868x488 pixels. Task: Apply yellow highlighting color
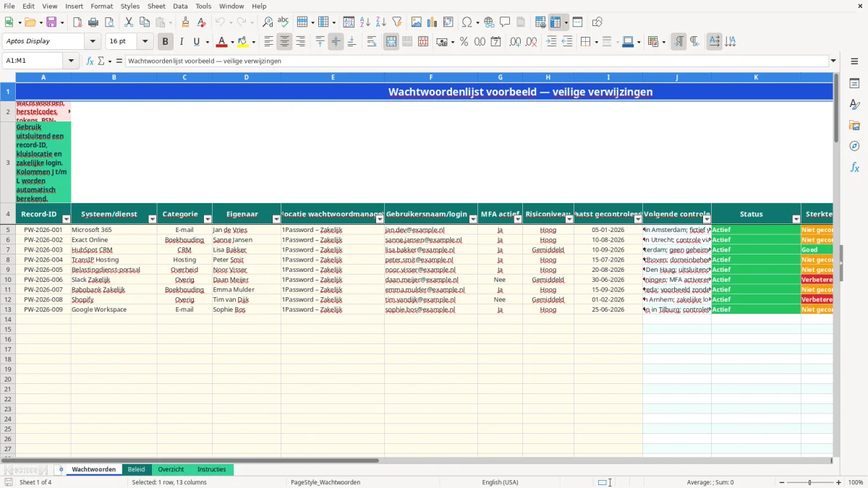(243, 42)
